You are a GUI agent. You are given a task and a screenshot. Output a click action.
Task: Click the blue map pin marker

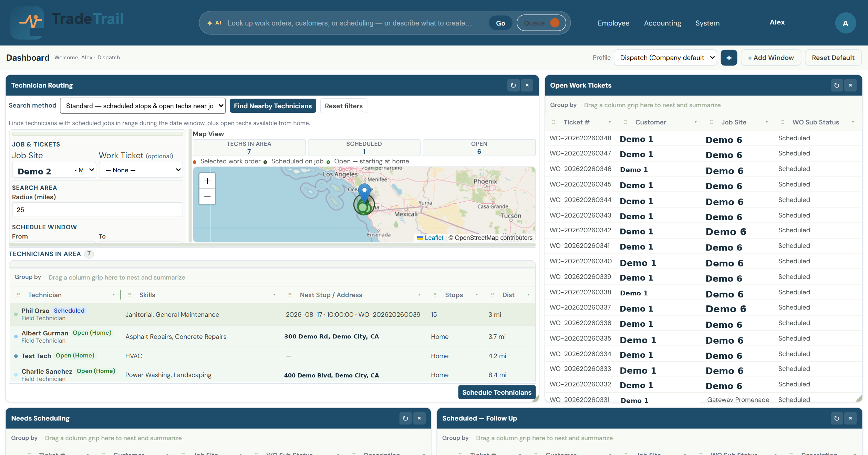tap(364, 193)
